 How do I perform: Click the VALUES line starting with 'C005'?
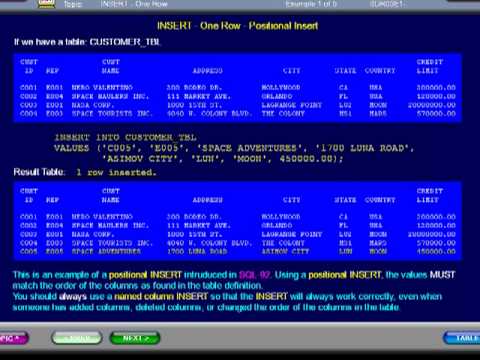(234, 148)
